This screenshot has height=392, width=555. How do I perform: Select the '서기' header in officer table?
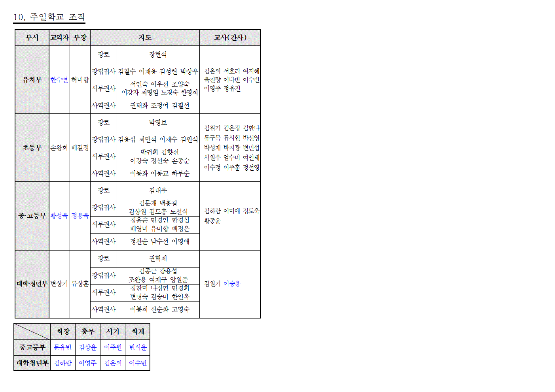pyautogui.click(x=113, y=332)
